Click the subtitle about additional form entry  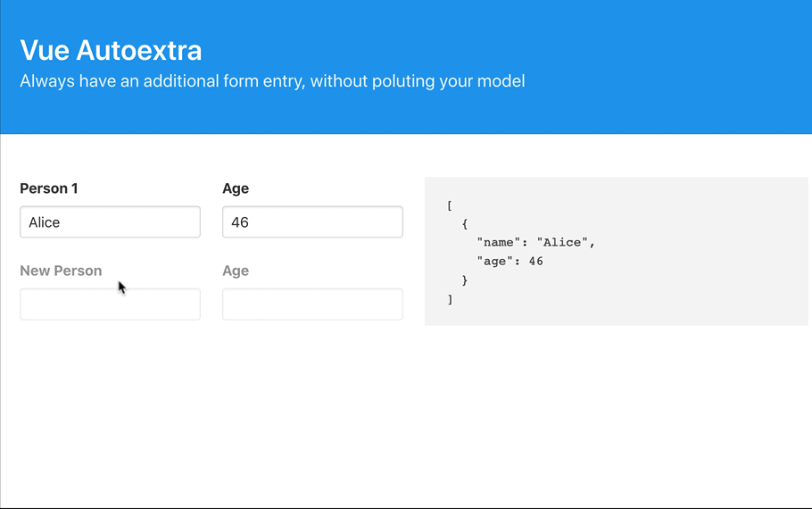(272, 81)
